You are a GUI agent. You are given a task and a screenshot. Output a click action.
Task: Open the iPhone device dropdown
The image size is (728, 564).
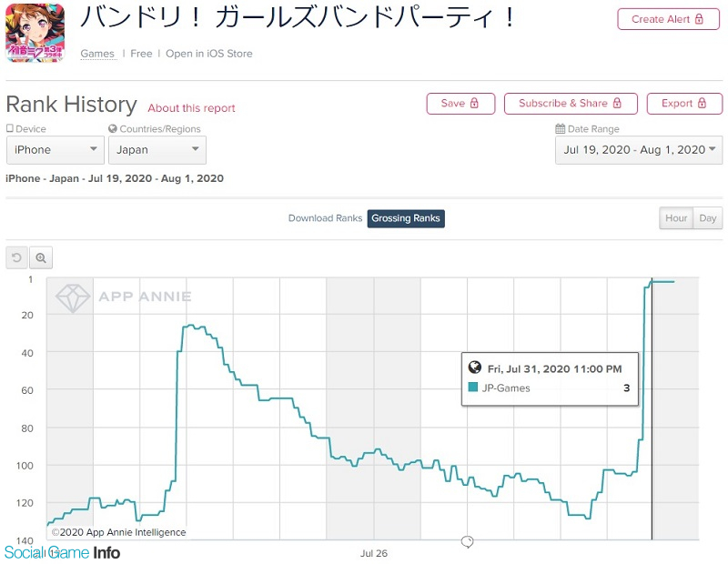click(x=56, y=150)
